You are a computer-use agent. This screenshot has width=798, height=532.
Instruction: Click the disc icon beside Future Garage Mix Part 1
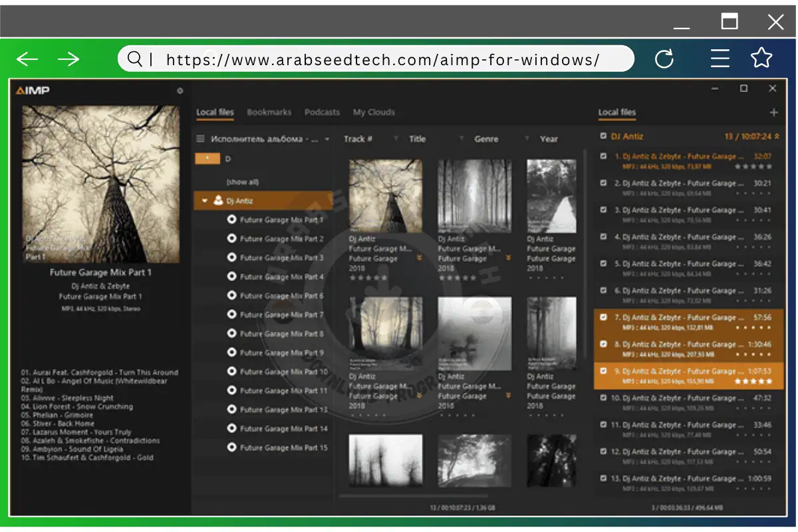point(231,219)
